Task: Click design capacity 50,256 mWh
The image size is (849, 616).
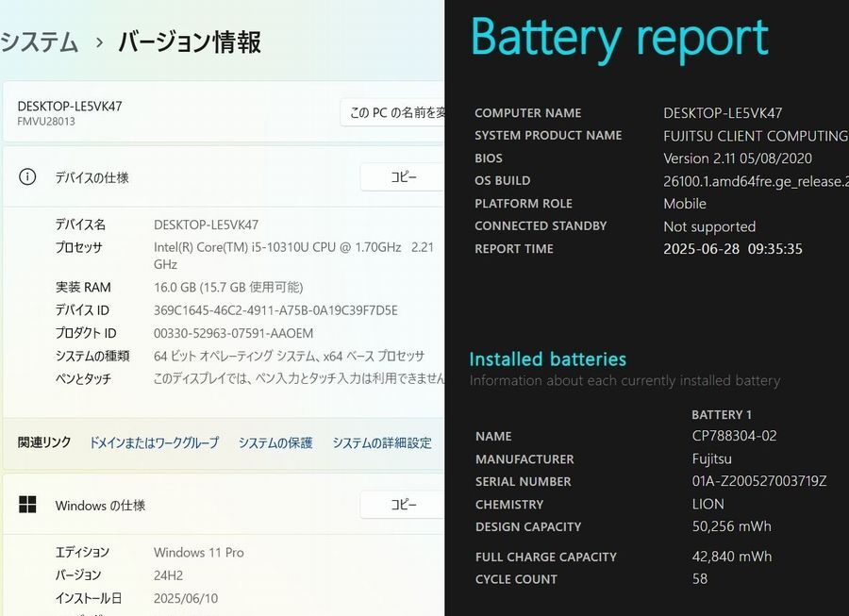Action: (x=731, y=526)
